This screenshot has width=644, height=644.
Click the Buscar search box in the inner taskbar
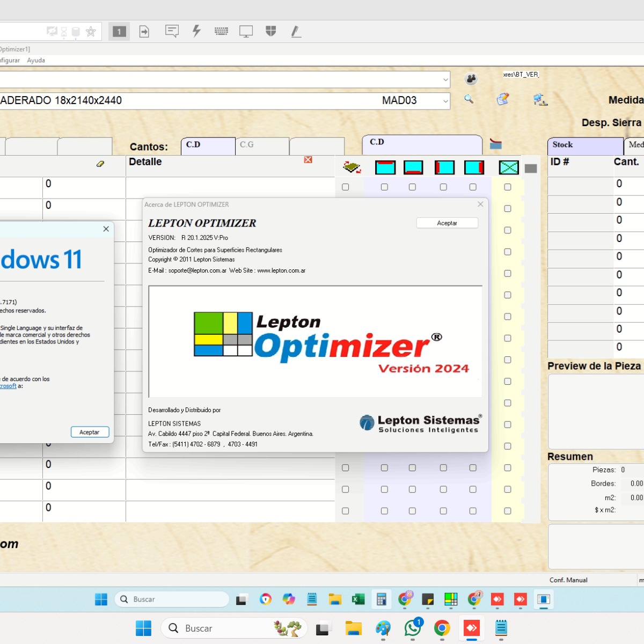point(172,599)
